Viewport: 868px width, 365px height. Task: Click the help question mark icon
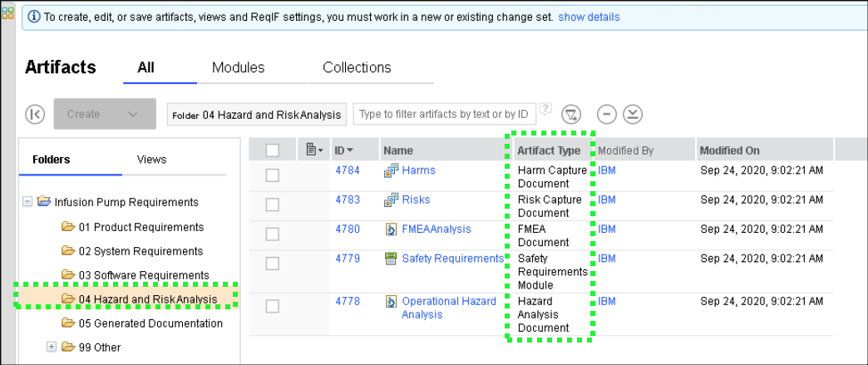tap(545, 108)
